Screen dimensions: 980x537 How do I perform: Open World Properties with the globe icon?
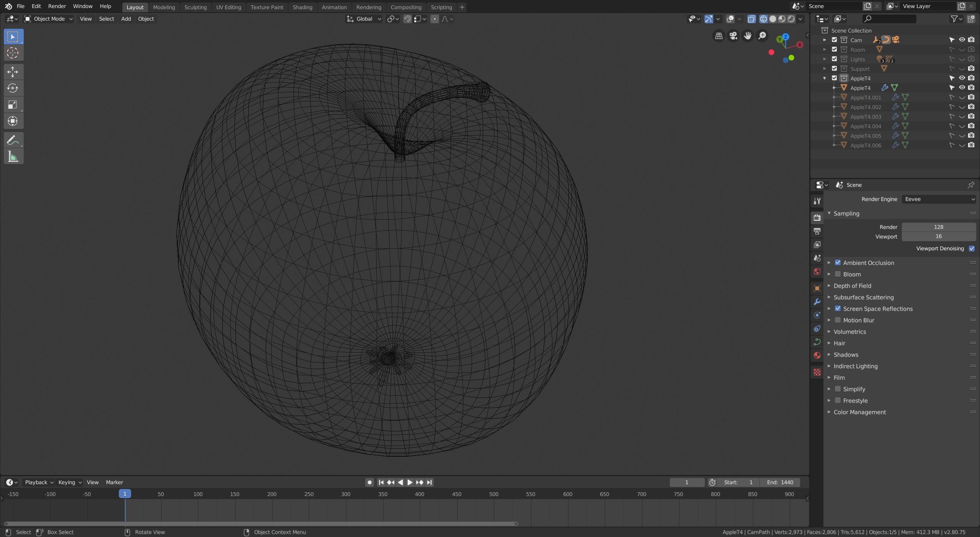[x=817, y=272]
